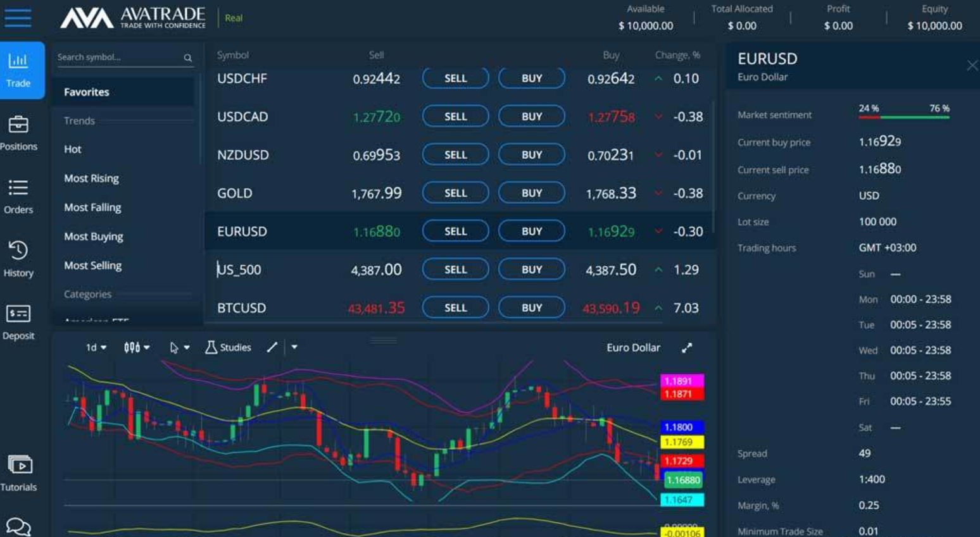The width and height of the screenshot is (980, 537).
Task: Open the live chat bubble icon
Action: tap(18, 526)
